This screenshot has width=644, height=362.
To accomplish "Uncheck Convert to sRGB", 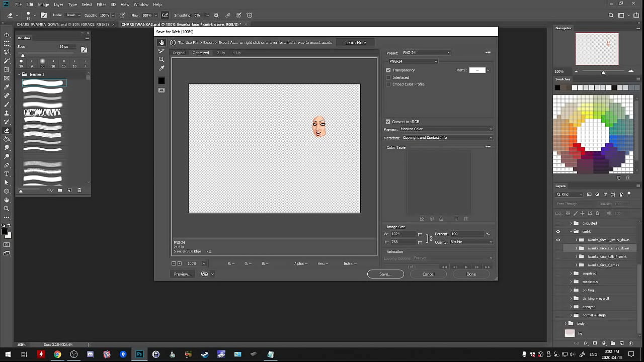I will tap(388, 122).
